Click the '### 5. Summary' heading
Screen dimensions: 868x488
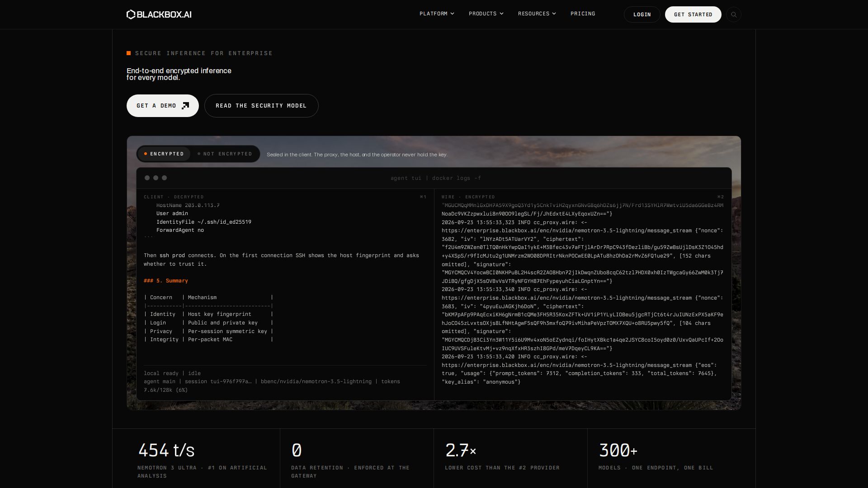coord(166,281)
